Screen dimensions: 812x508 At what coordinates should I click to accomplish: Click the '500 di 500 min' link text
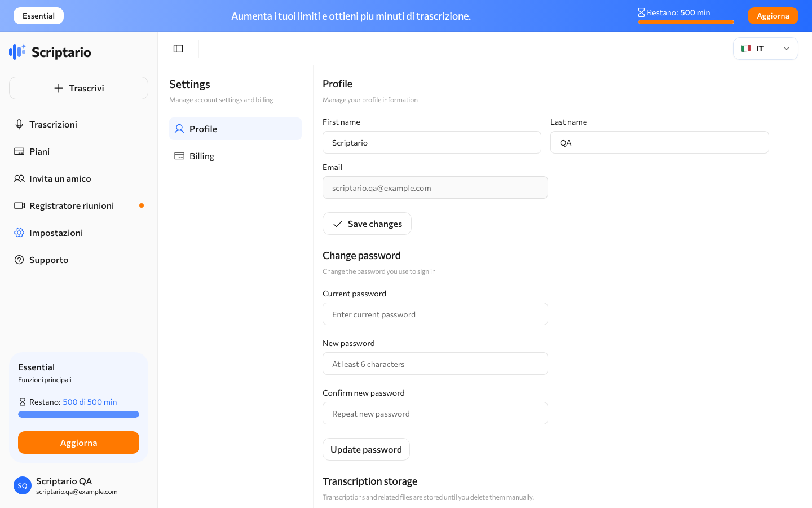tap(90, 402)
